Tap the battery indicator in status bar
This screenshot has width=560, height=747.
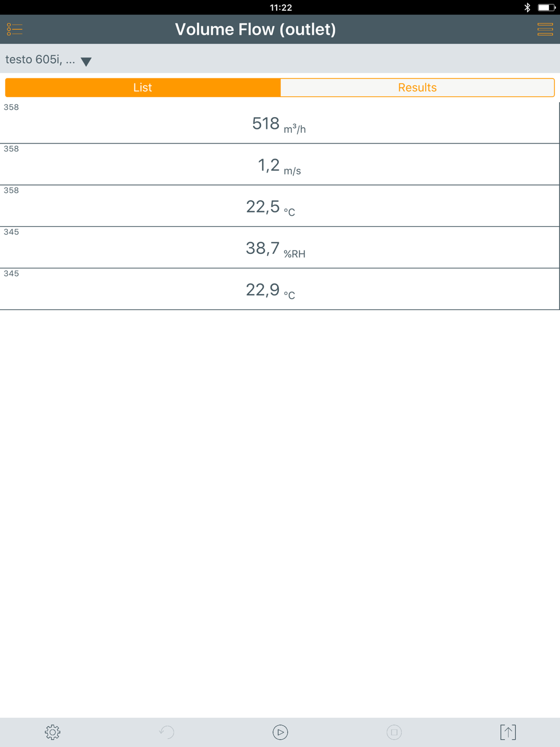[x=546, y=7]
